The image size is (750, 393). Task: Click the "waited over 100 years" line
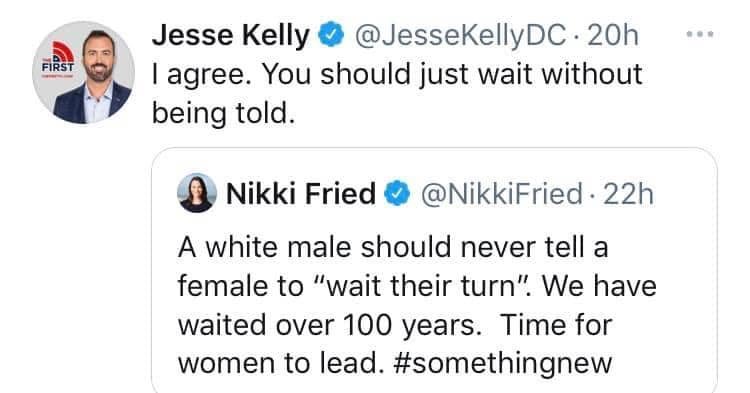pyautogui.click(x=330, y=325)
